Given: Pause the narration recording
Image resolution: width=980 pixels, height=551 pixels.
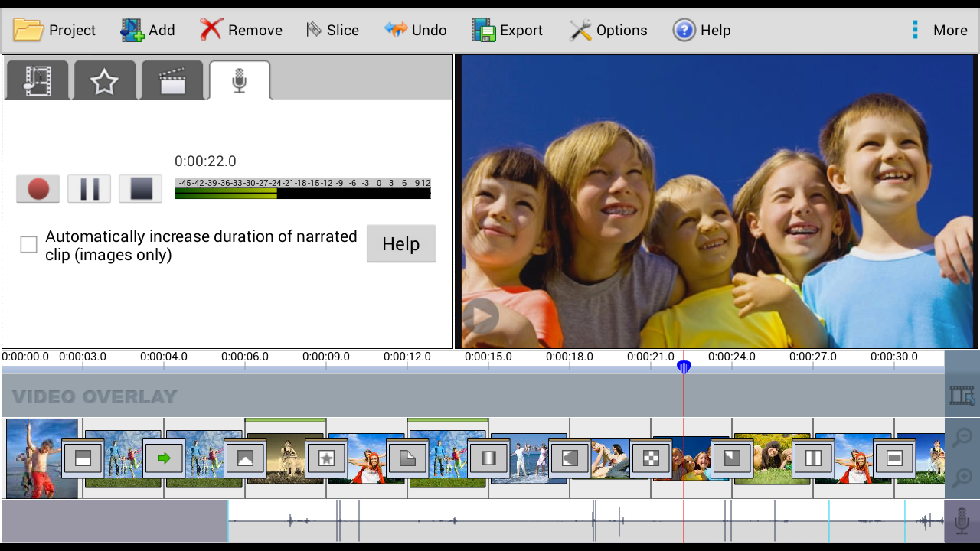Looking at the screenshot, I should pyautogui.click(x=88, y=188).
